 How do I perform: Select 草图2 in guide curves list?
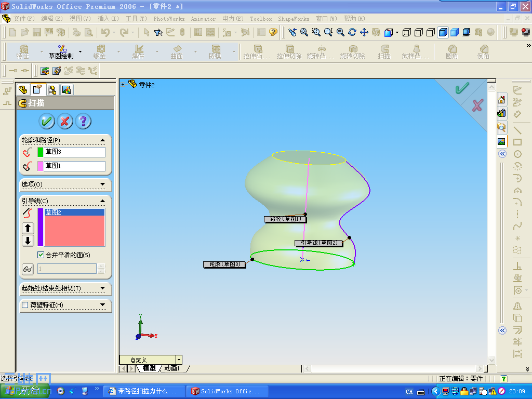point(75,212)
